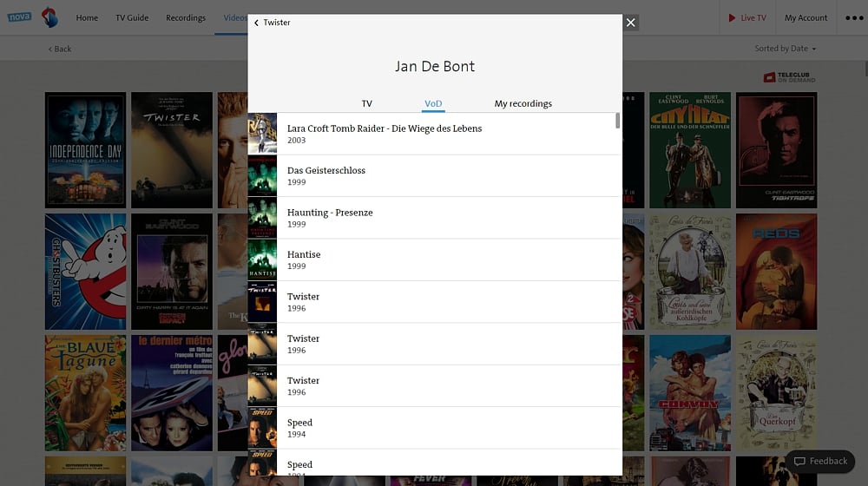The image size is (868, 486).
Task: Switch to the TV tab
Action: pyautogui.click(x=366, y=103)
